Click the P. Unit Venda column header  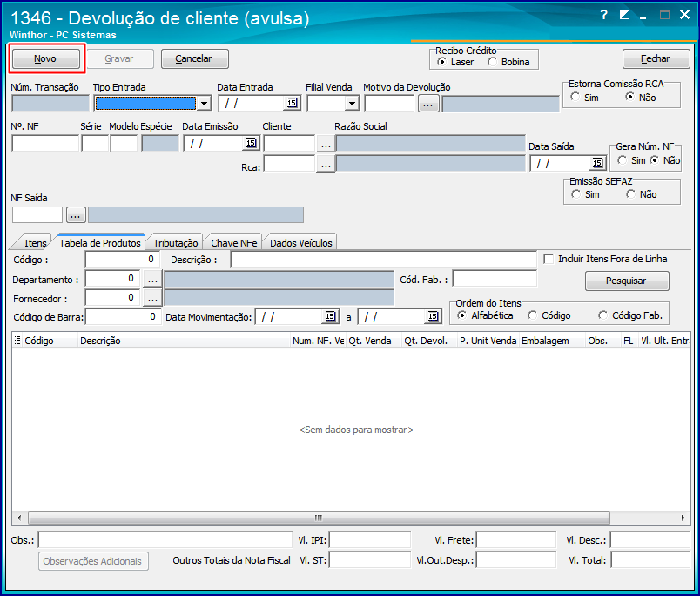point(488,341)
